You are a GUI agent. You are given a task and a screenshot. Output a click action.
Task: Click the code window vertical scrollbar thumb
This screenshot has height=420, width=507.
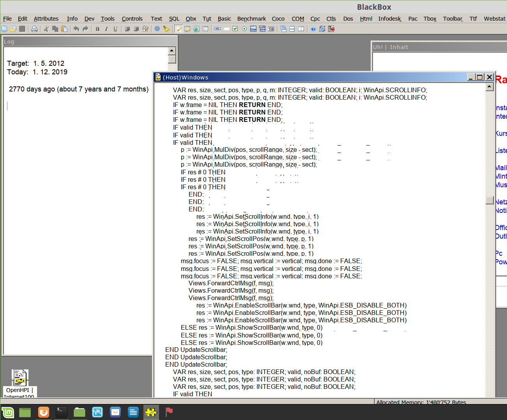(490, 200)
